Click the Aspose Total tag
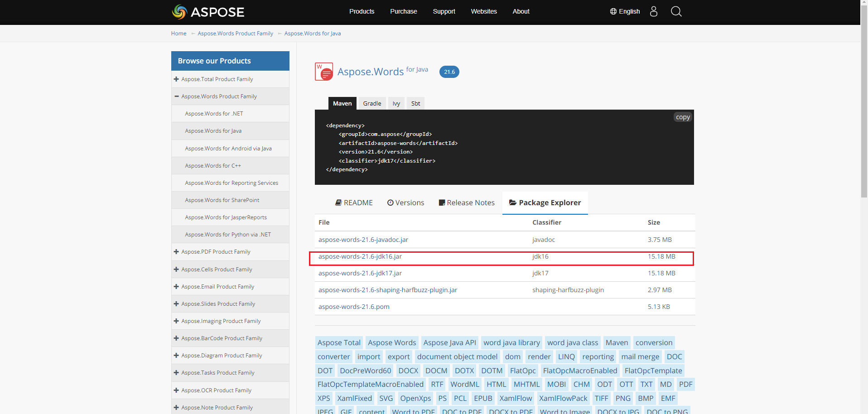 pyautogui.click(x=339, y=342)
